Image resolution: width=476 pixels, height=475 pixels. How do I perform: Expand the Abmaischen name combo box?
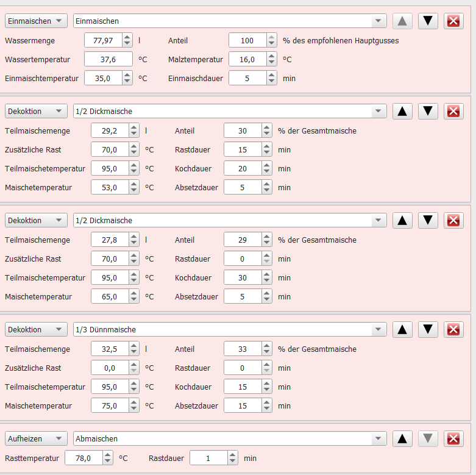click(380, 438)
